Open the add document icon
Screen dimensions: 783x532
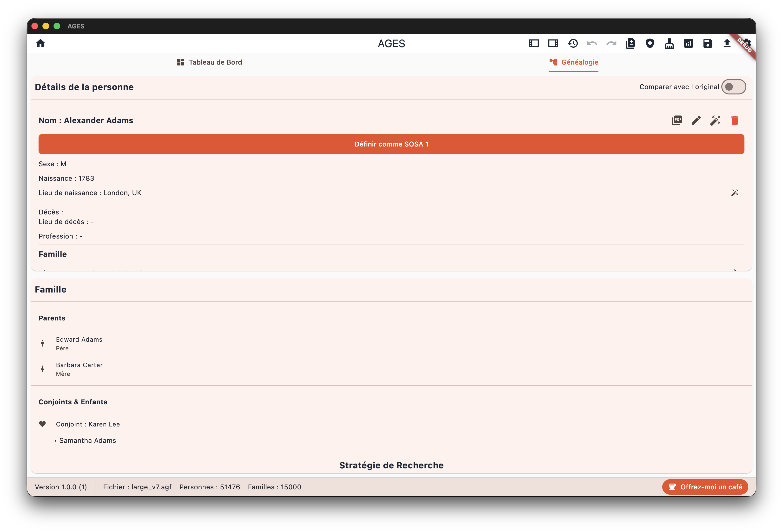[x=630, y=43]
